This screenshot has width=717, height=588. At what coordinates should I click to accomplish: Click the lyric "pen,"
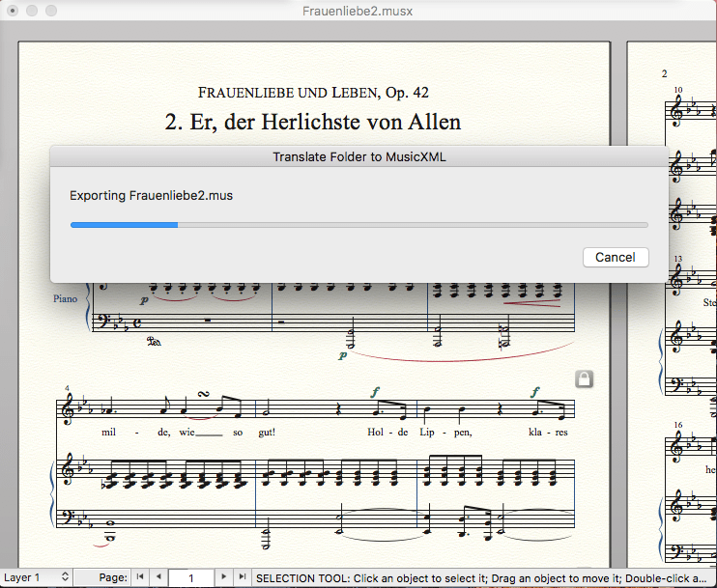point(462,433)
